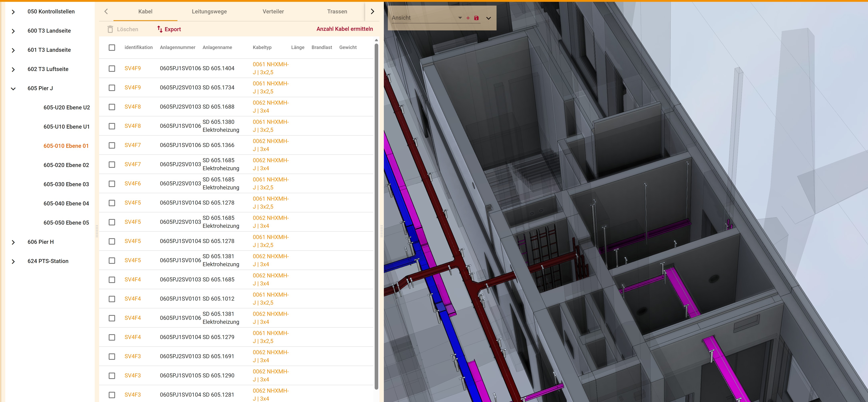Screen dimensions: 868x402
Task: Click the Export arrows icon
Action: pos(160,29)
